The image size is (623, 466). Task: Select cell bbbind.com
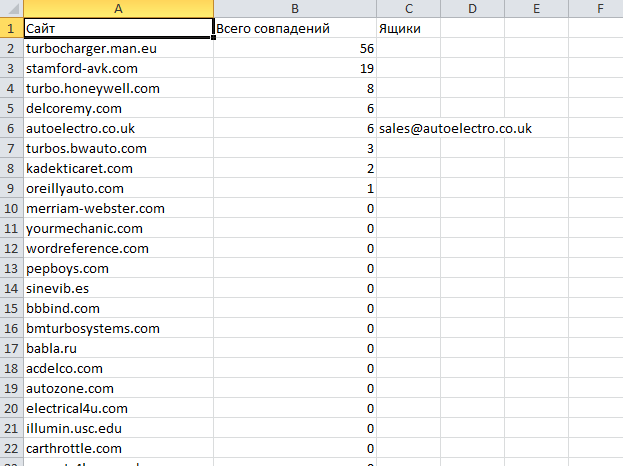[118, 308]
